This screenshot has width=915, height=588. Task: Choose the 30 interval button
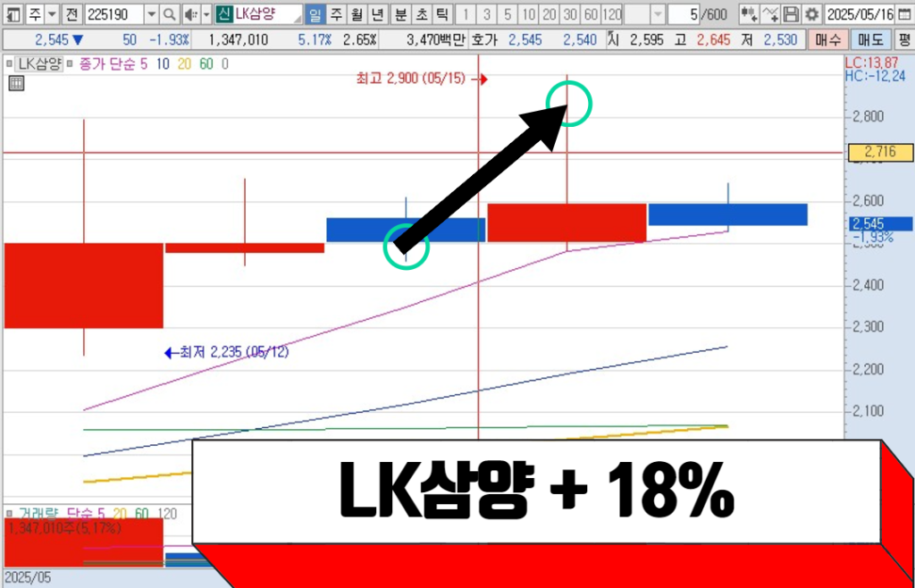(570, 13)
